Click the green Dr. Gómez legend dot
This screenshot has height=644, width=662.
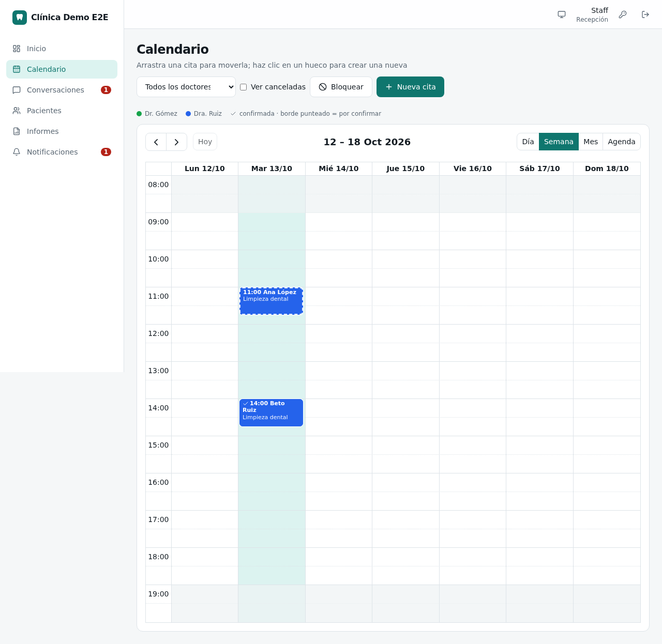[139, 114]
